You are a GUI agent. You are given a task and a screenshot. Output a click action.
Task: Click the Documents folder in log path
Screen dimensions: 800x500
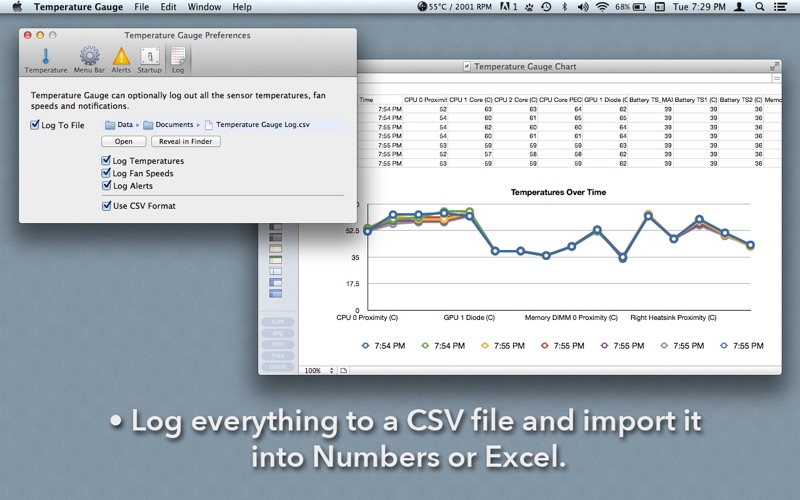(x=168, y=125)
